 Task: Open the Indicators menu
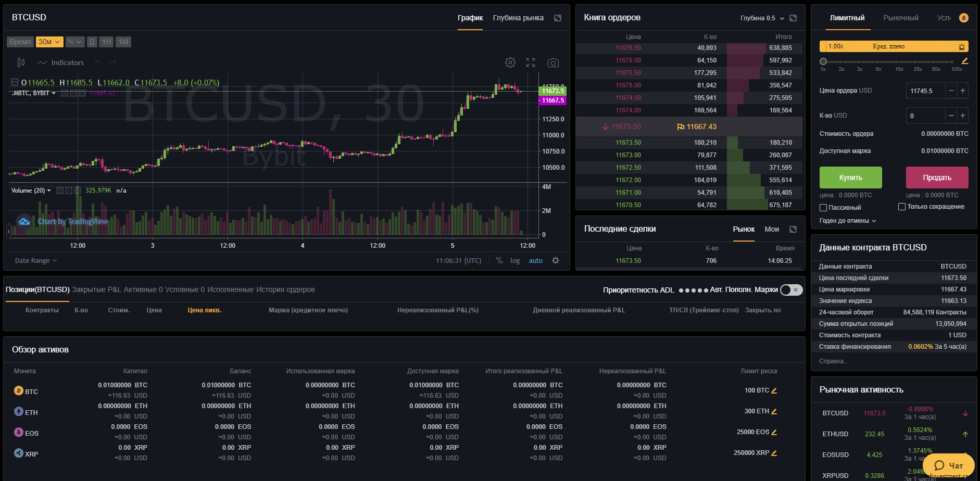coord(60,62)
